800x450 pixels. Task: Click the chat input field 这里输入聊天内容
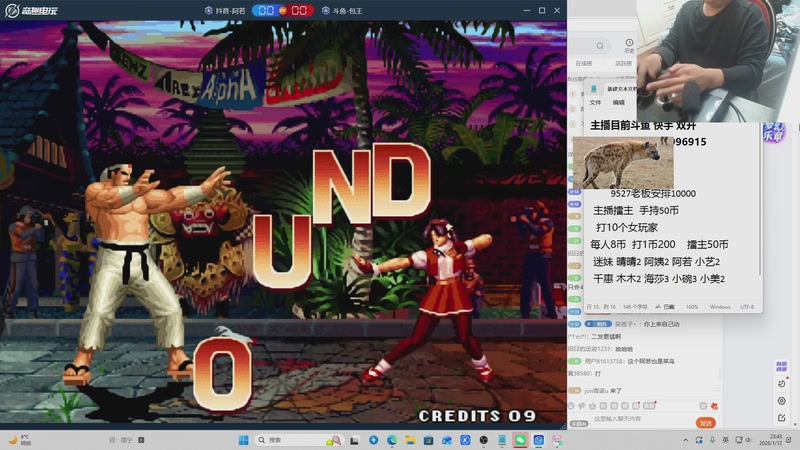[640, 419]
